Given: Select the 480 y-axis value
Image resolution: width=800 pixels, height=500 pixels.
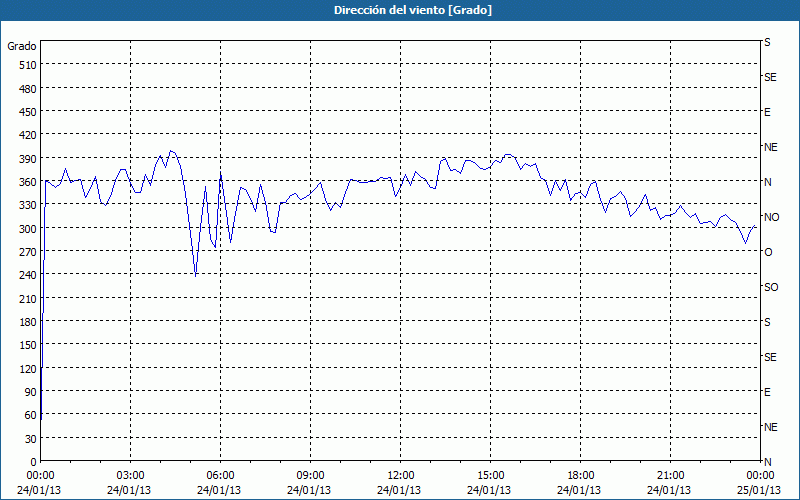Looking at the screenshot, I should pos(28,89).
